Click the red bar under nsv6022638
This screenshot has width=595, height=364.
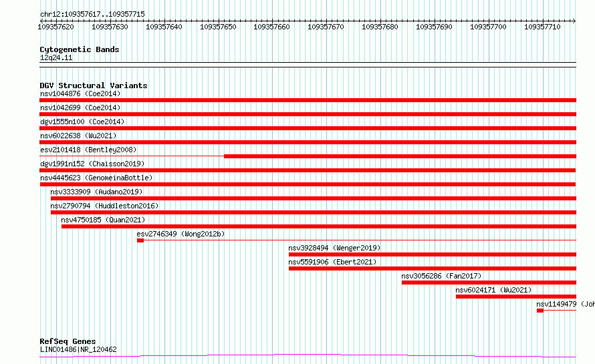(308, 142)
